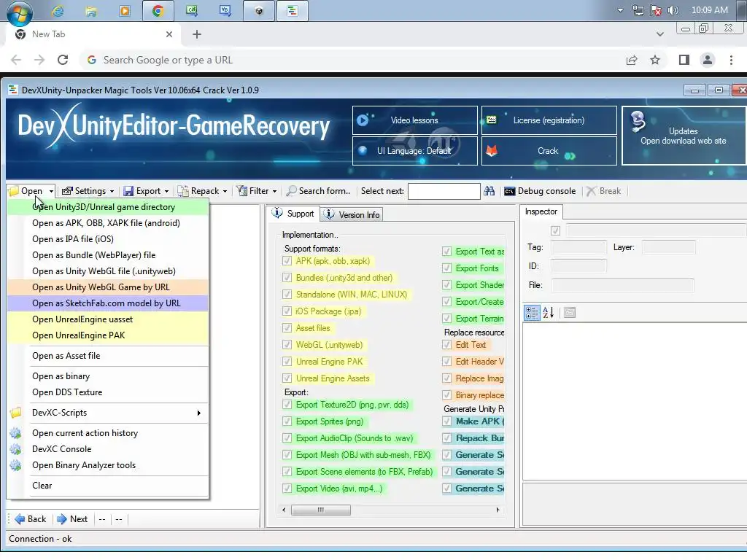Screen dimensions: 747x560
Task: Open the media player taskbar icon
Action: coord(124,11)
